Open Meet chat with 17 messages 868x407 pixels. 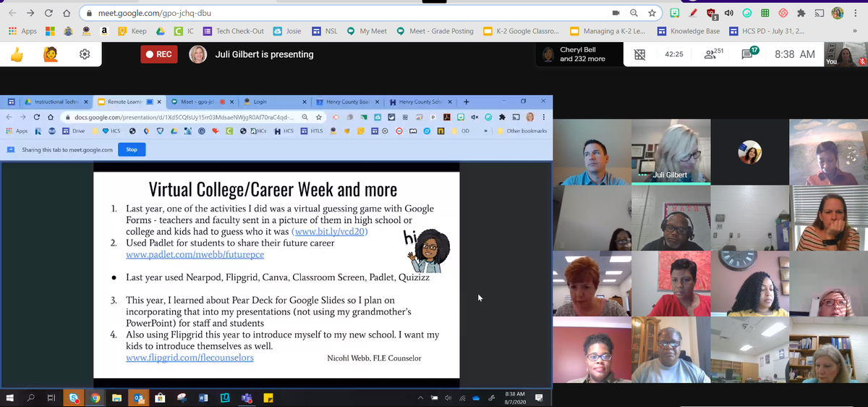pos(749,54)
